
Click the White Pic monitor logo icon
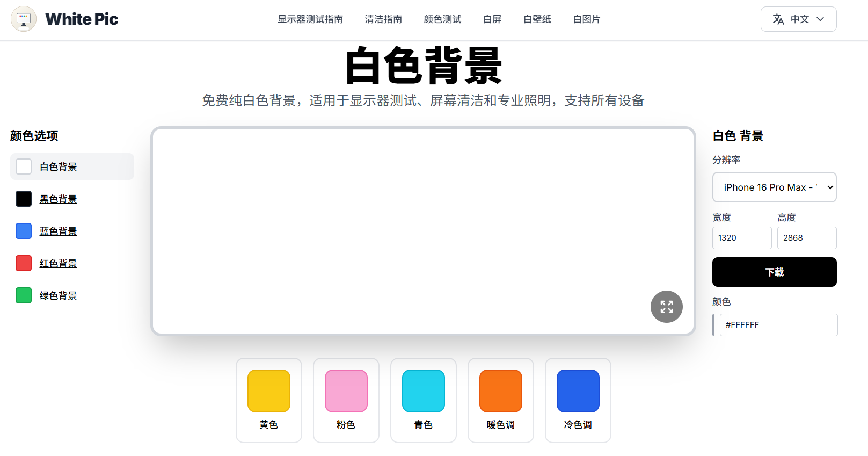click(x=24, y=19)
